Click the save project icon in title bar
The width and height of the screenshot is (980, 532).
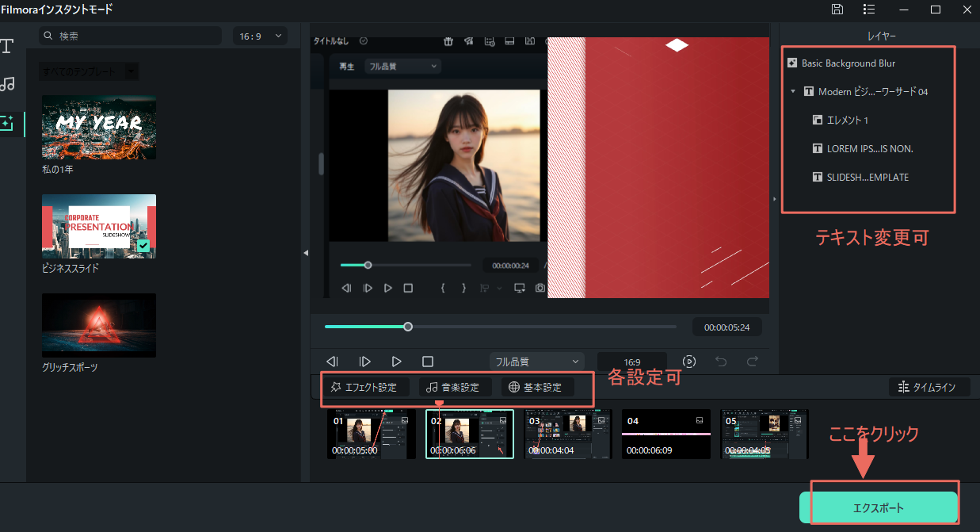click(x=837, y=10)
